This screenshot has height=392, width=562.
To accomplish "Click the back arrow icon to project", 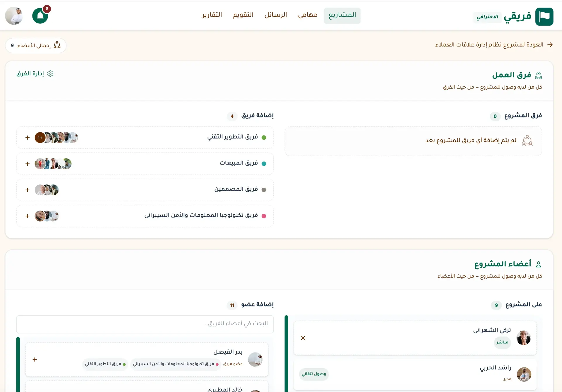I will 550,45.
